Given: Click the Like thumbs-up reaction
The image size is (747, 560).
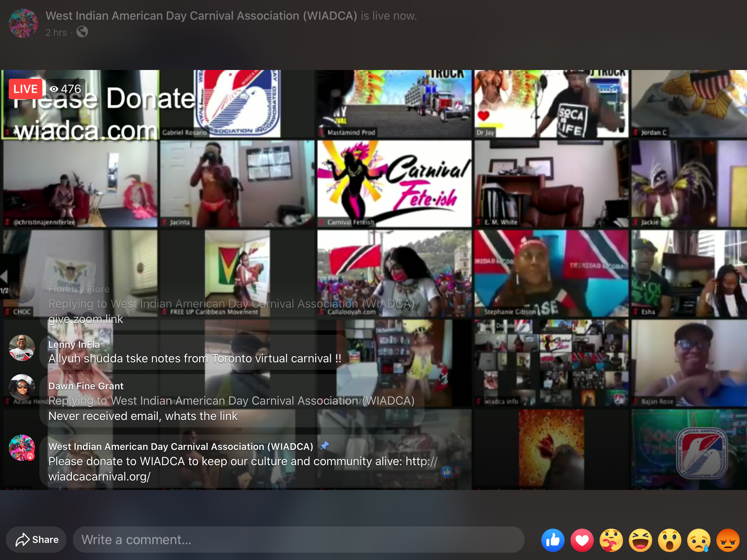Looking at the screenshot, I should [x=553, y=540].
